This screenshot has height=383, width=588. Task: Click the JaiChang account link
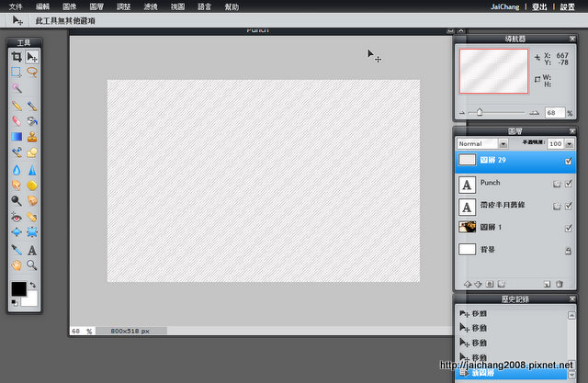[504, 6]
